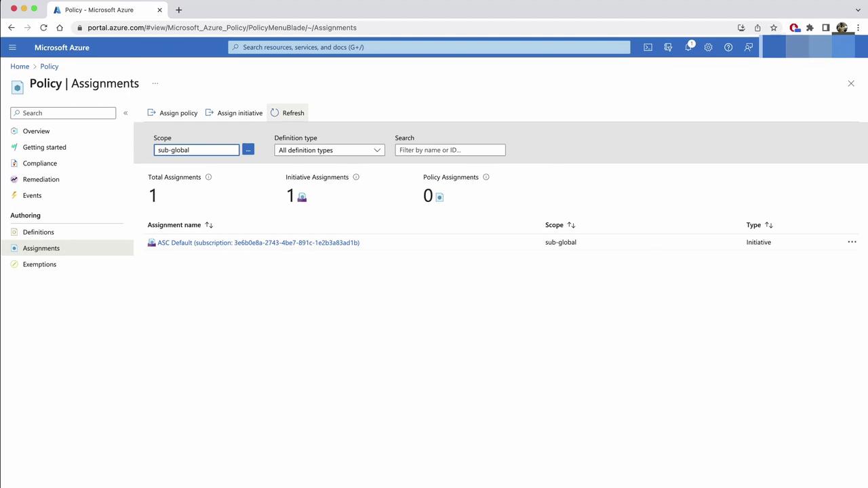Open the Directories and subscriptions filter icon

click(668, 47)
